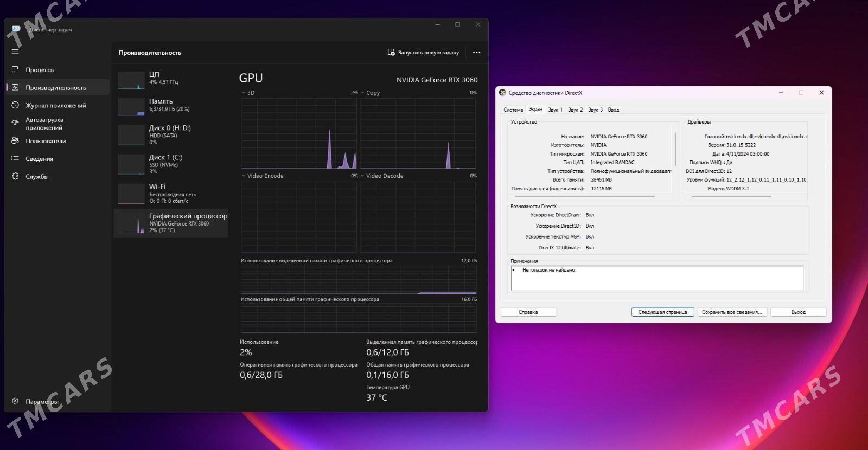Click the vertical scrollbar in Устройство group
Screen dimensions: 868x450
point(675,149)
